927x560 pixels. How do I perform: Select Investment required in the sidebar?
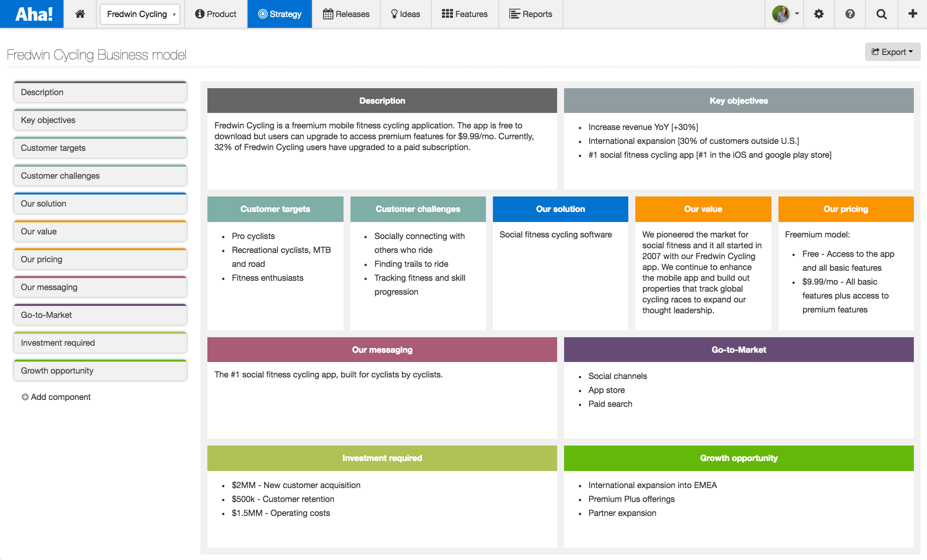(100, 343)
